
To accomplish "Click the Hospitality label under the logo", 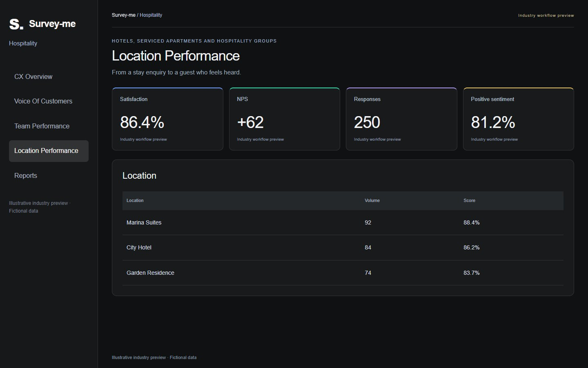I will point(23,43).
